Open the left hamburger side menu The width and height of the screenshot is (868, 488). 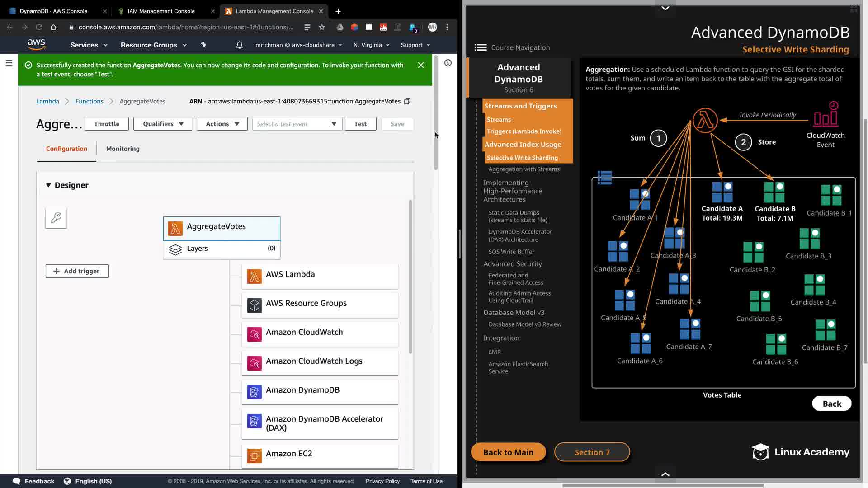[9, 63]
